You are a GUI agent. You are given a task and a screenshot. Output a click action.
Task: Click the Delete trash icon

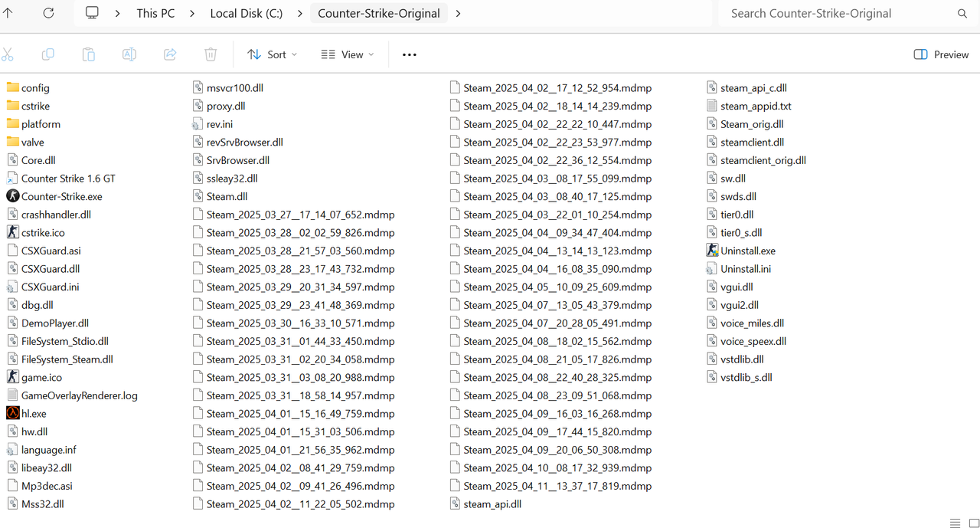click(x=211, y=54)
